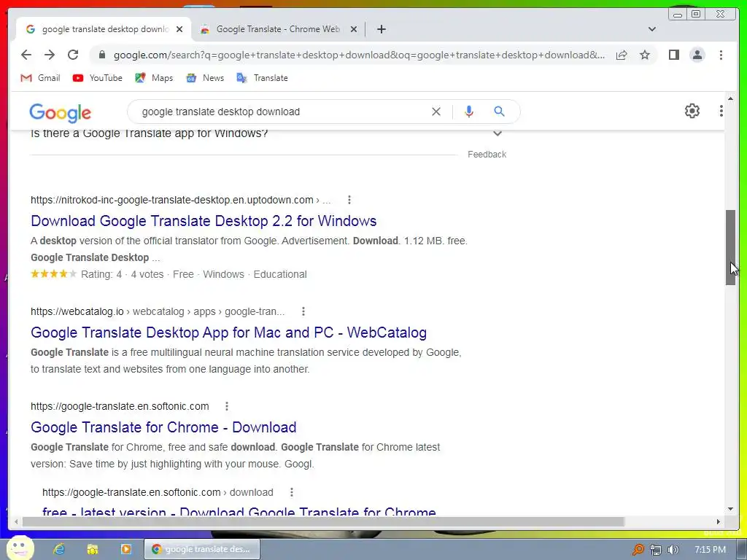Open the Maps bookmark

tap(154, 78)
